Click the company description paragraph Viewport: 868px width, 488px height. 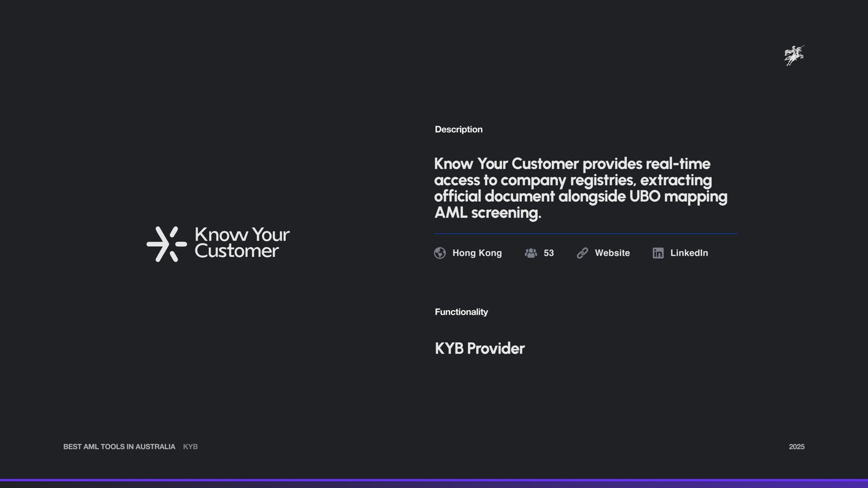[580, 188]
